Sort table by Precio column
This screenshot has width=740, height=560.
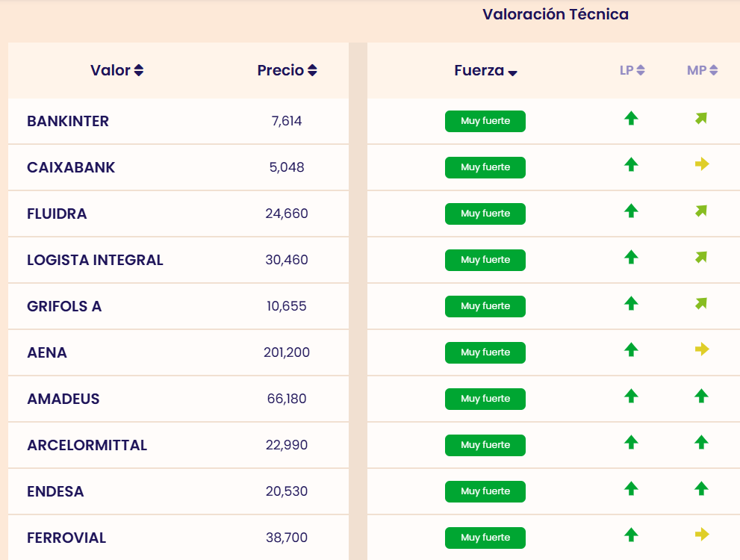[287, 71]
